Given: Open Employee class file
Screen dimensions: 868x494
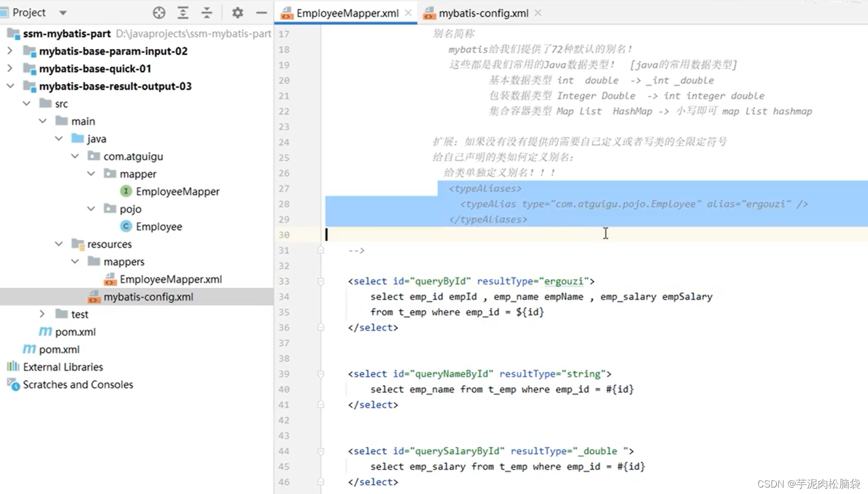Looking at the screenshot, I should coord(159,226).
